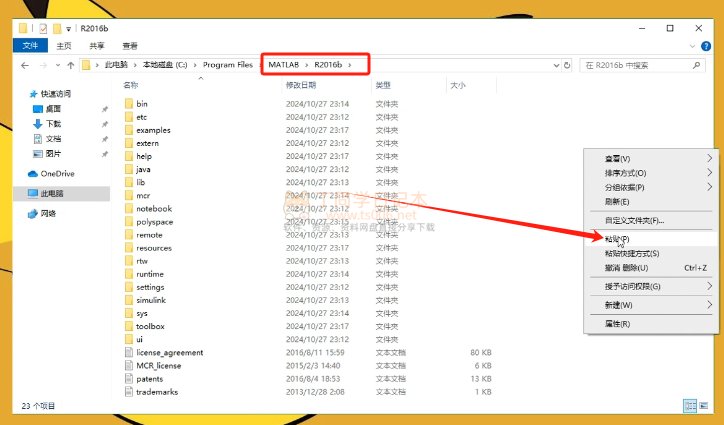
Task: Expand the ribbon chevron near help
Action: pos(692,46)
